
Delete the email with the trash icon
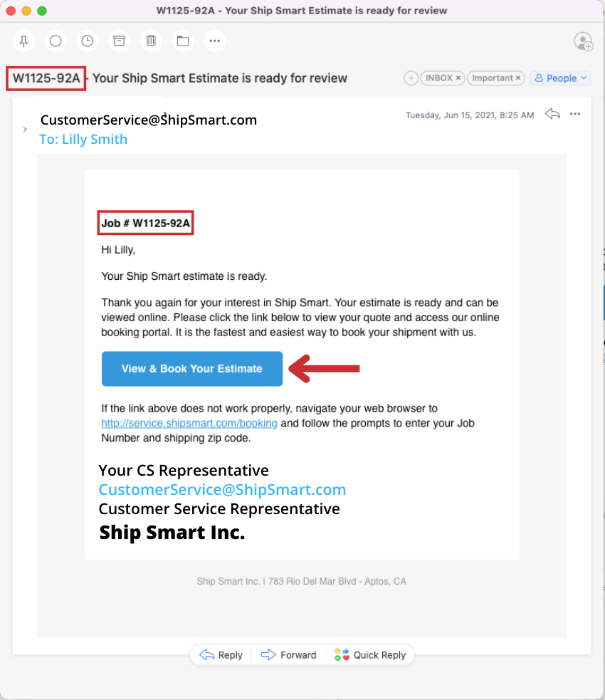[151, 41]
